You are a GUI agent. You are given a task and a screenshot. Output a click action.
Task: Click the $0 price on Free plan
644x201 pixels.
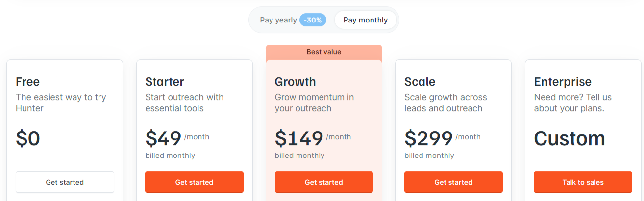click(x=28, y=139)
